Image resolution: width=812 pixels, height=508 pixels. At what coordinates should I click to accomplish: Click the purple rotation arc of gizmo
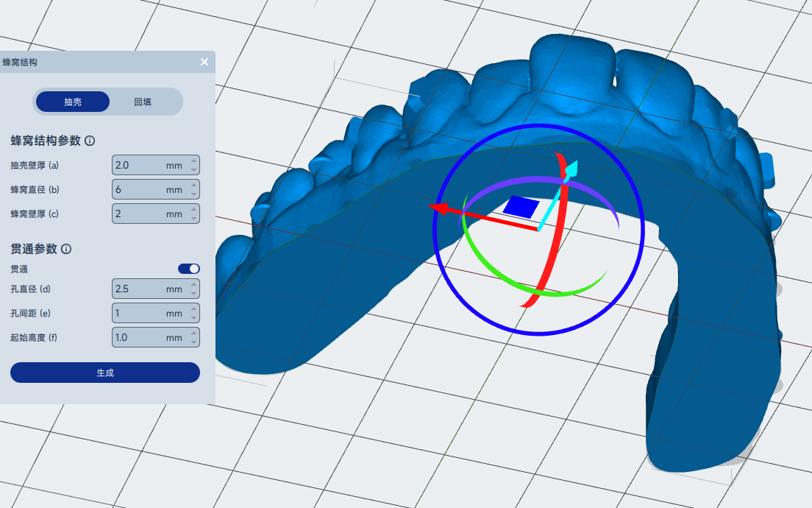point(538,180)
